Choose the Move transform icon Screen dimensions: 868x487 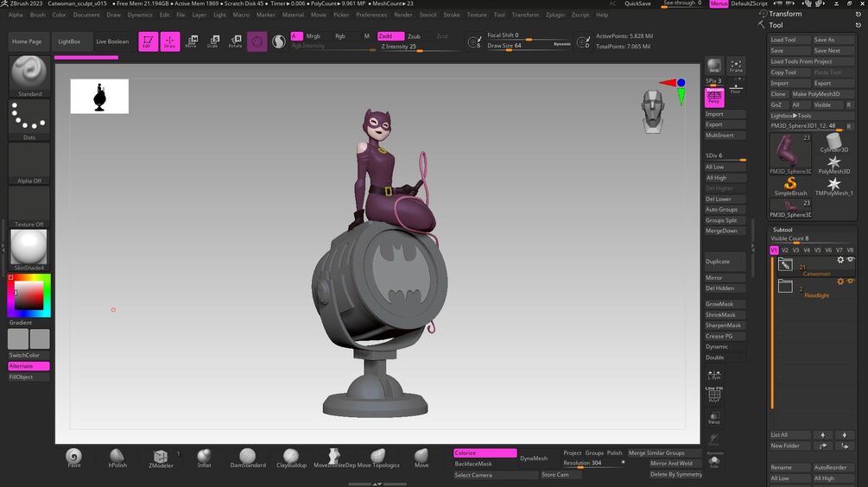(x=192, y=41)
